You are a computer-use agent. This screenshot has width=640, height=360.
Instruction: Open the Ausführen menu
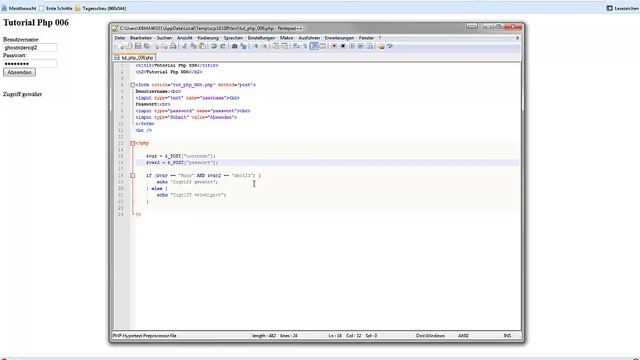309,38
